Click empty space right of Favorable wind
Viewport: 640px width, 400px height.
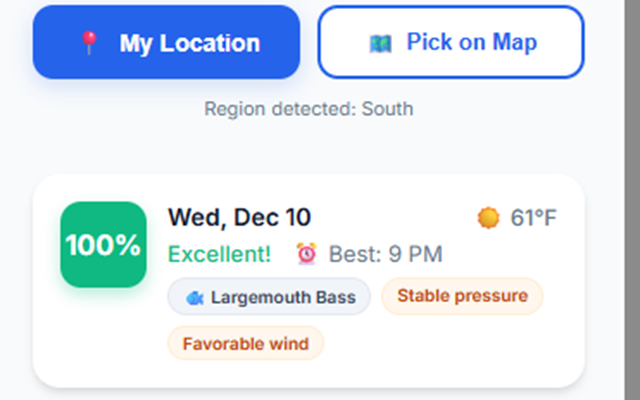pyautogui.click(x=450, y=345)
